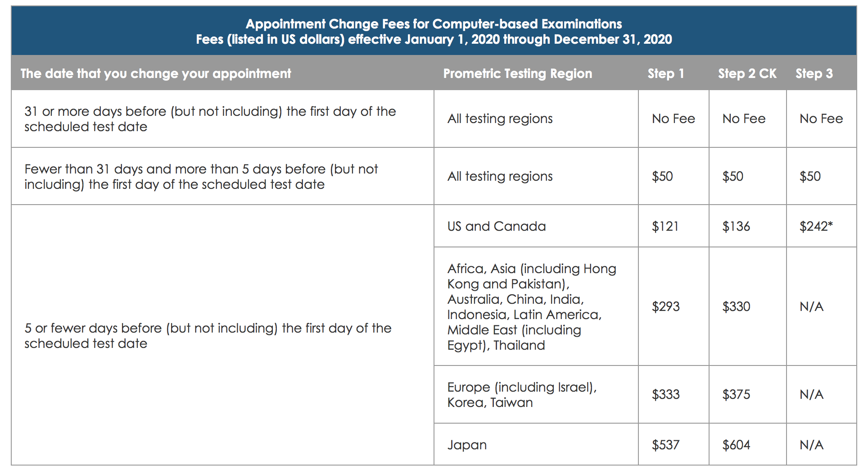Click the $242* Step 3 fee
Image resolution: width=868 pixels, height=475 pixels.
coord(816,226)
